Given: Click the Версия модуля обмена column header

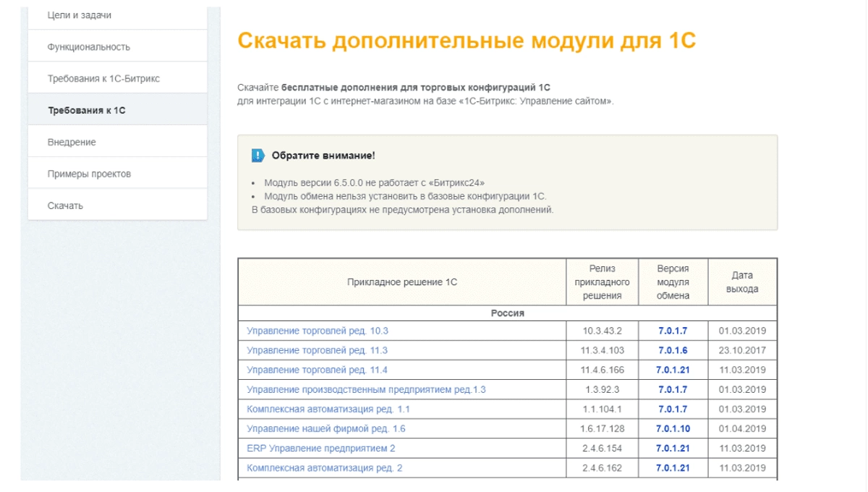Looking at the screenshot, I should [673, 281].
